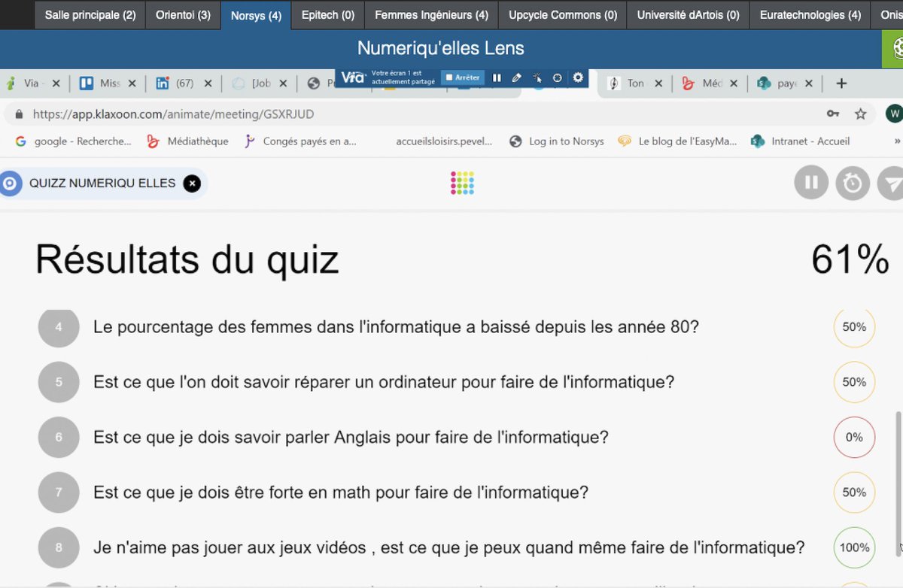Screen dimensions: 903x588
Task: Close the Ton browser tab
Action: [658, 83]
